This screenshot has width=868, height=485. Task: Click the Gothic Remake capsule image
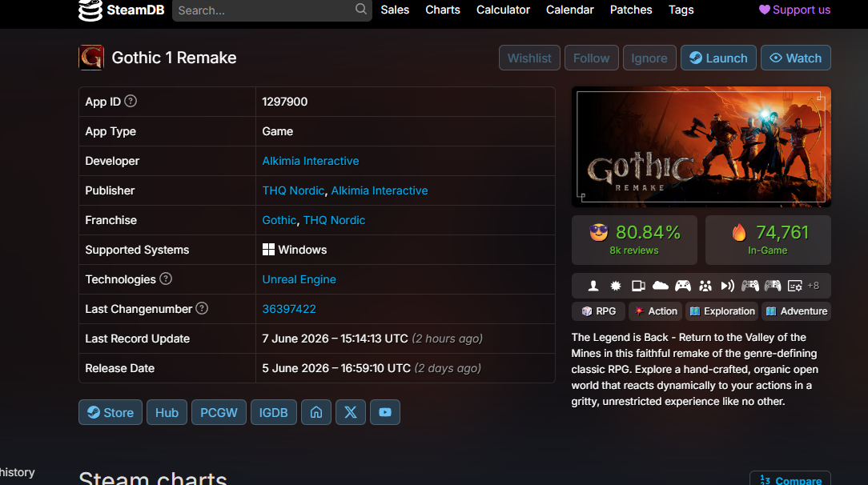pyautogui.click(x=701, y=146)
